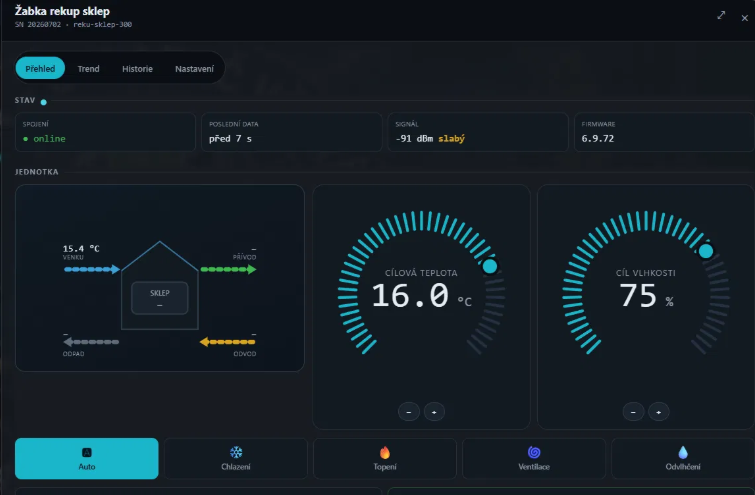The height and width of the screenshot is (495, 755).
Task: Increase cíl vlhkosti with plus button
Action: pos(658,412)
